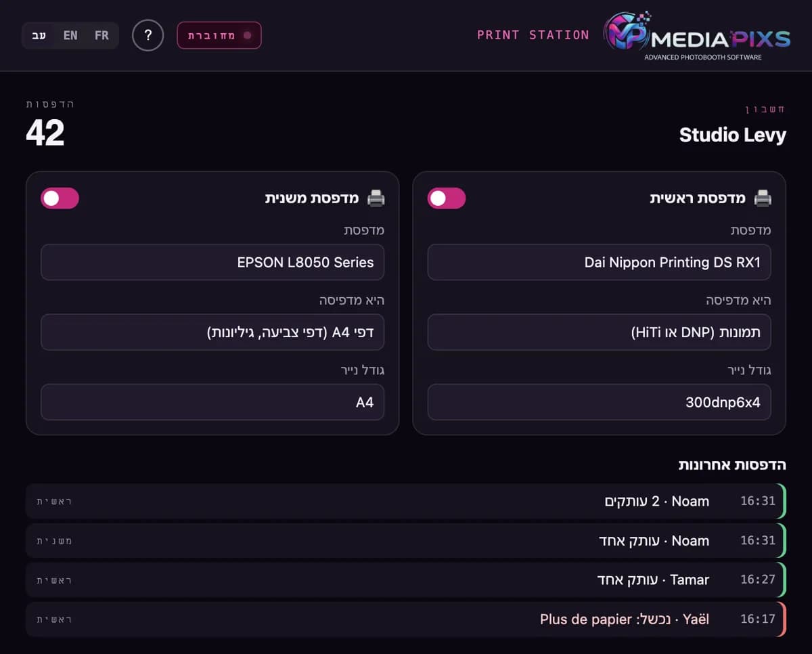This screenshot has width=812, height=654.
Task: Select the 16:31 Noam עותק אחד print row
Action: [x=406, y=541]
